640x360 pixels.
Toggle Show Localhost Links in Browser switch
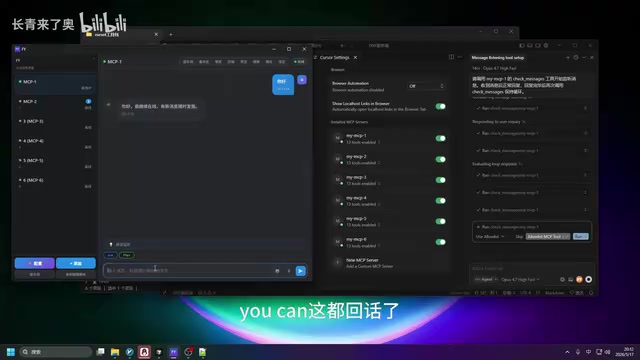pyautogui.click(x=440, y=107)
